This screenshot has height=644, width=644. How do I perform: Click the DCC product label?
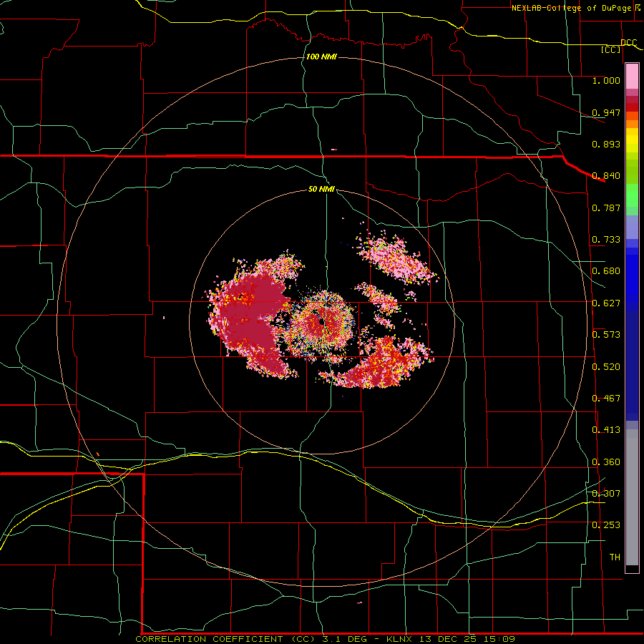(x=629, y=43)
